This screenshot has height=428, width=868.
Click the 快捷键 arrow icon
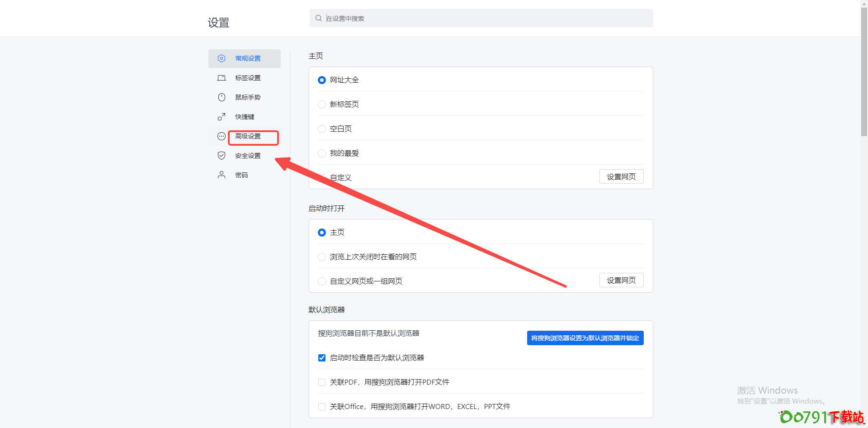tap(222, 117)
